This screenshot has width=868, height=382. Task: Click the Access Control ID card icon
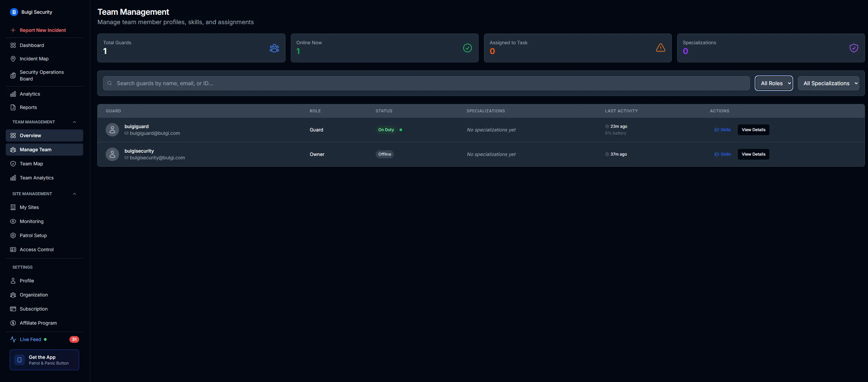pos(13,250)
